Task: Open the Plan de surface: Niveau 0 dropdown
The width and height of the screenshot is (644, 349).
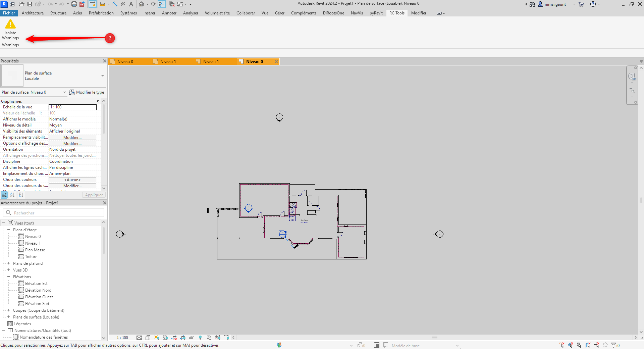Action: (34, 92)
